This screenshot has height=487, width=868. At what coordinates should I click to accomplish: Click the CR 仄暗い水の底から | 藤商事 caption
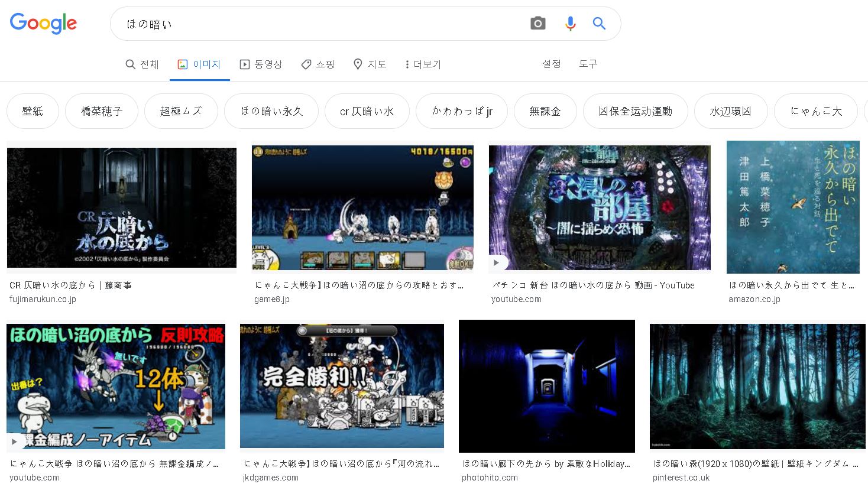coord(70,285)
